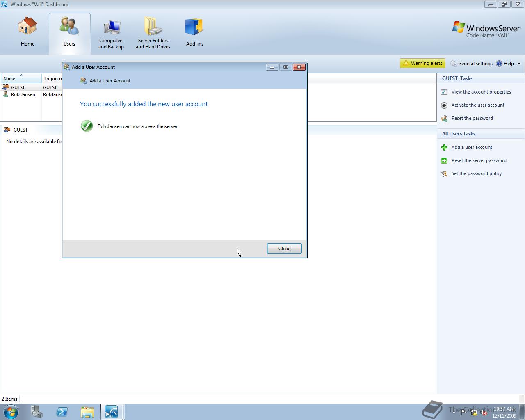Image resolution: width=525 pixels, height=420 pixels.
Task: Open Windows Explorer from the taskbar
Action: tap(87, 412)
